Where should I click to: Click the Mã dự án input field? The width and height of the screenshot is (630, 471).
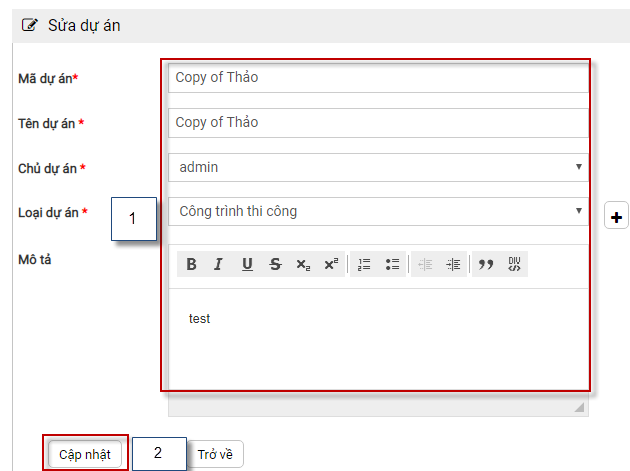(x=380, y=77)
